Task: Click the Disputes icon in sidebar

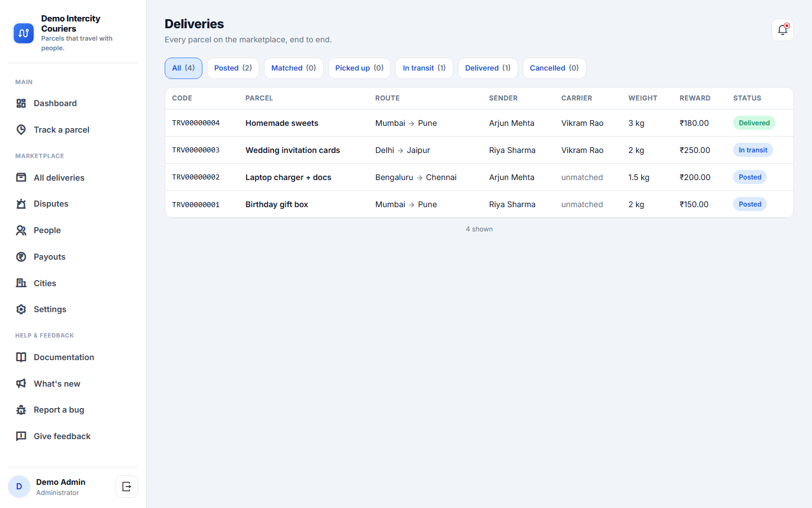Action: pos(21,204)
